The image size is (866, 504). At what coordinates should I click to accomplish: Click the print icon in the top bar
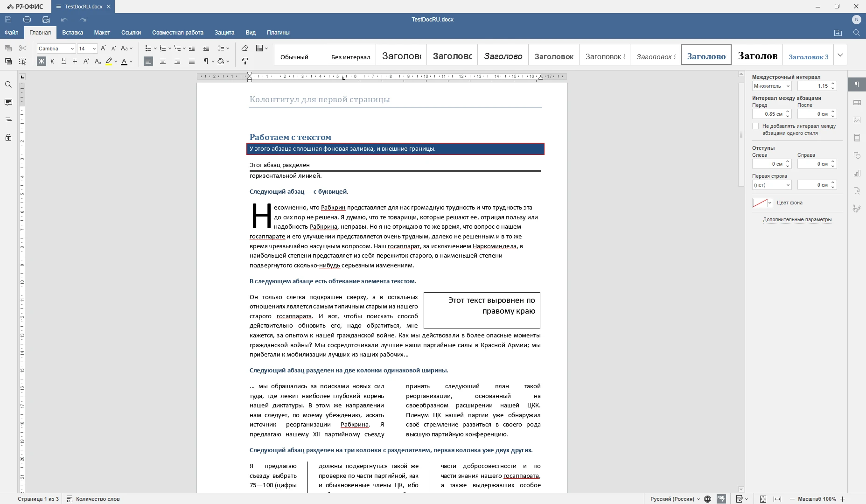27,20
